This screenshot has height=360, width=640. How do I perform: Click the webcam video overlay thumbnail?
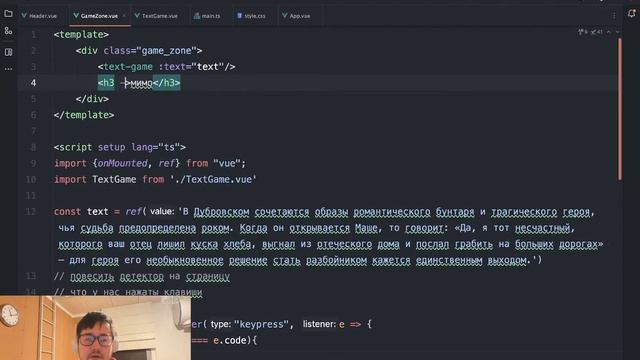95,328
